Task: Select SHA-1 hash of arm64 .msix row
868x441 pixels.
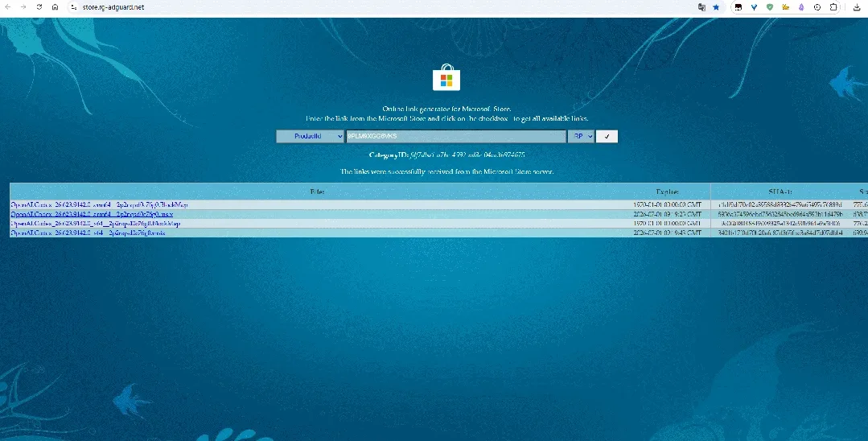Action: tap(780, 214)
